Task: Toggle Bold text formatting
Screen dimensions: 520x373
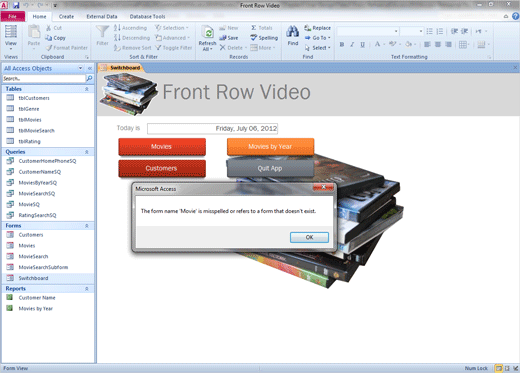Action: coord(342,44)
